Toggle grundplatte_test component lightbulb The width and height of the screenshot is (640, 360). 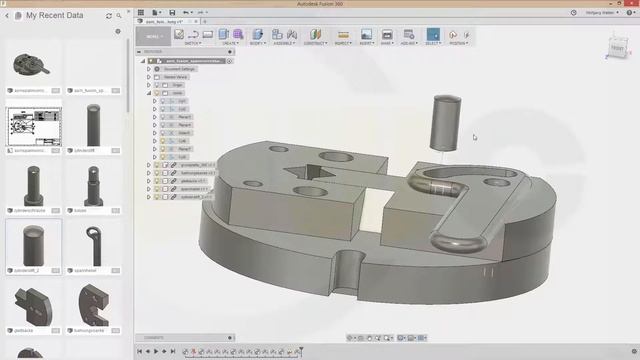pos(157,165)
